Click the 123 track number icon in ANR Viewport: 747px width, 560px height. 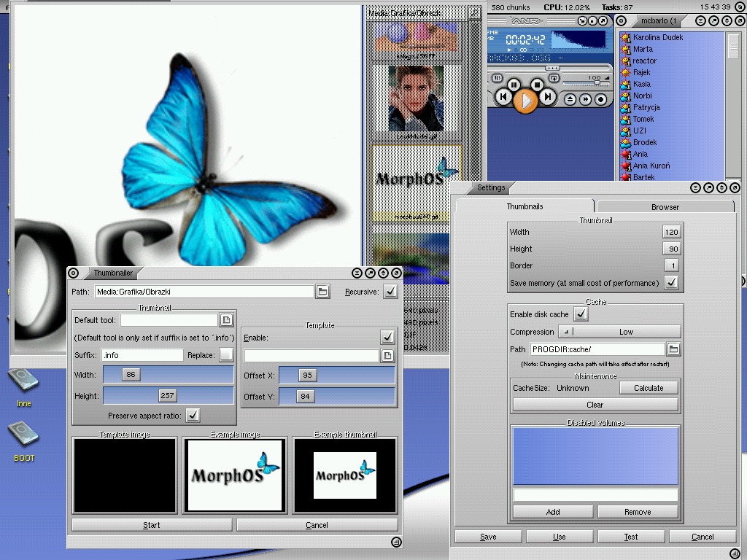click(x=498, y=77)
